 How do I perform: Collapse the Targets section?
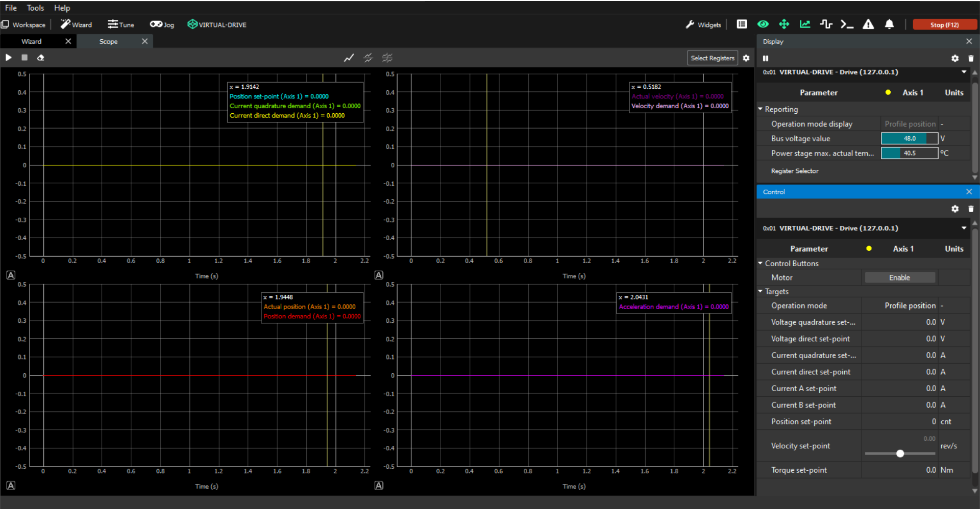(x=761, y=292)
